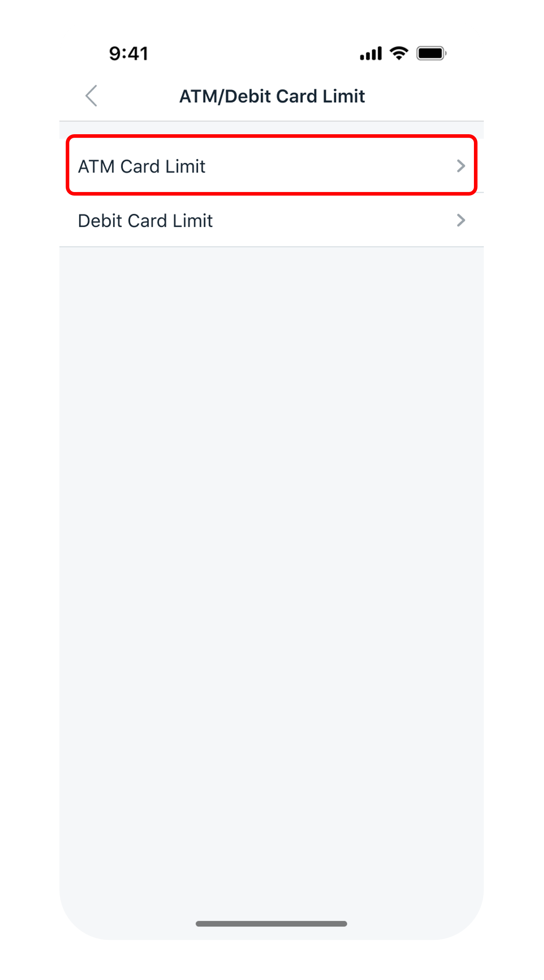Click the word 'Limit' in the header title

click(x=344, y=96)
